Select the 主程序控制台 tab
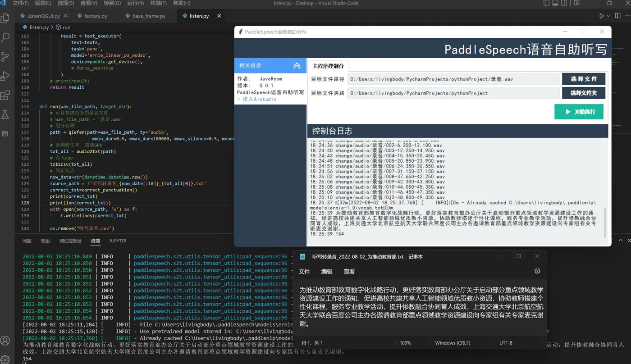The image size is (631, 364). coord(328,66)
